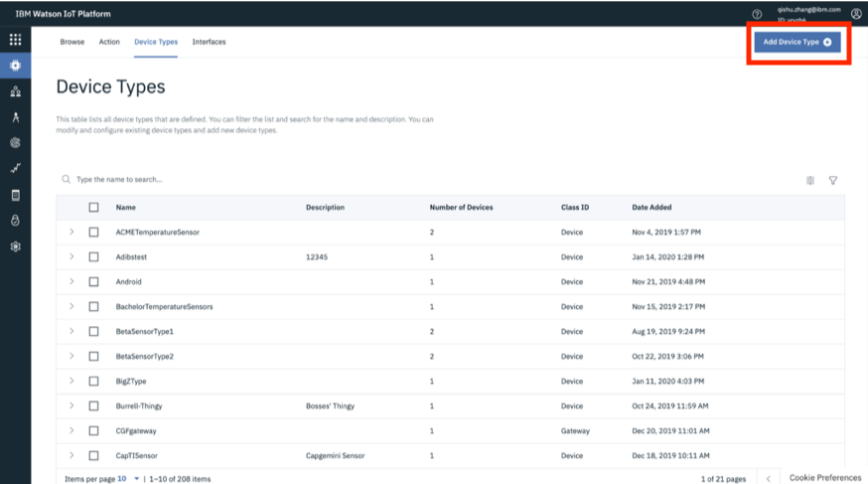Check the CapTISensor row checkbox
Viewport: 868px width, 484px height.
pos(93,455)
